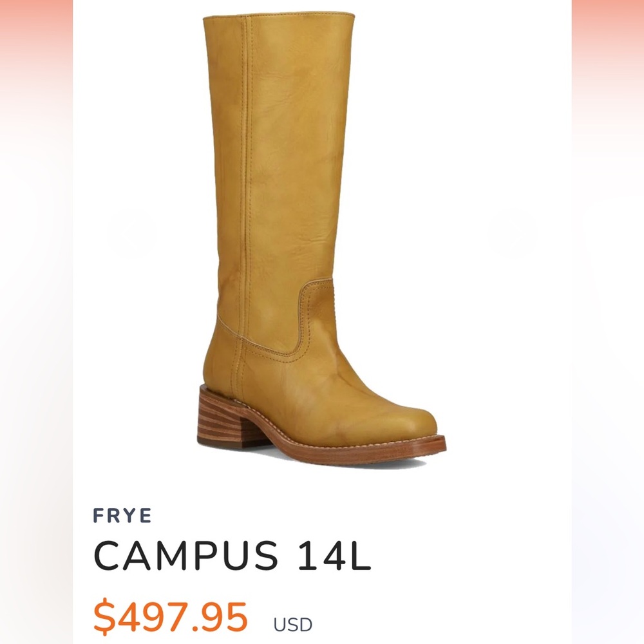Click the right pink gradient margin

pos(608,322)
